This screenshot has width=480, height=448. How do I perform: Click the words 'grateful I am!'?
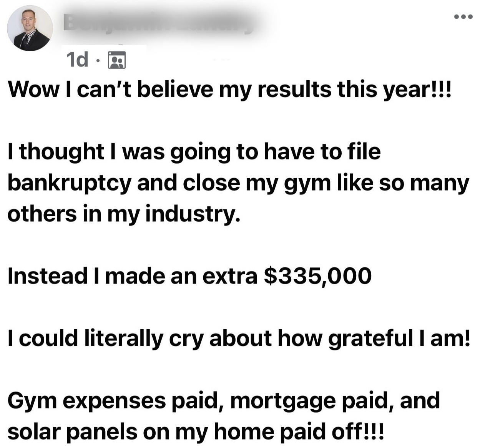pyautogui.click(x=399, y=338)
